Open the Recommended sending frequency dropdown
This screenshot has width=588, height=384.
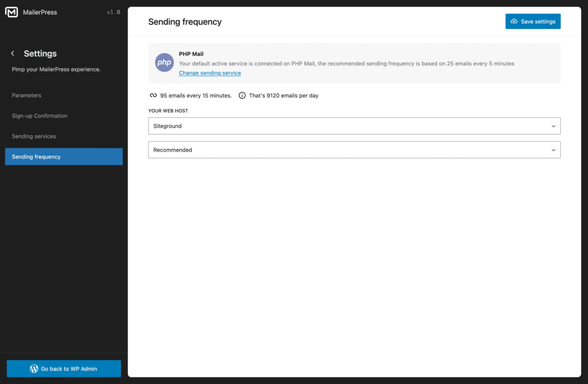[354, 149]
